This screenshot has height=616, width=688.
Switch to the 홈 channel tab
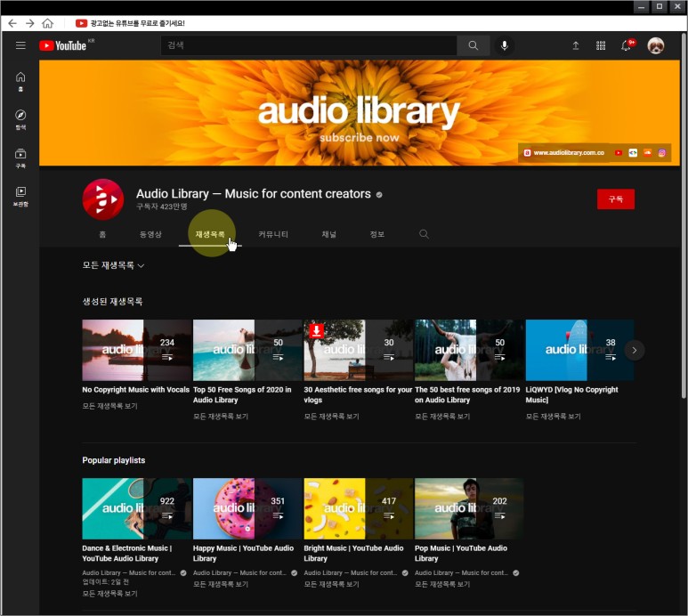point(102,234)
